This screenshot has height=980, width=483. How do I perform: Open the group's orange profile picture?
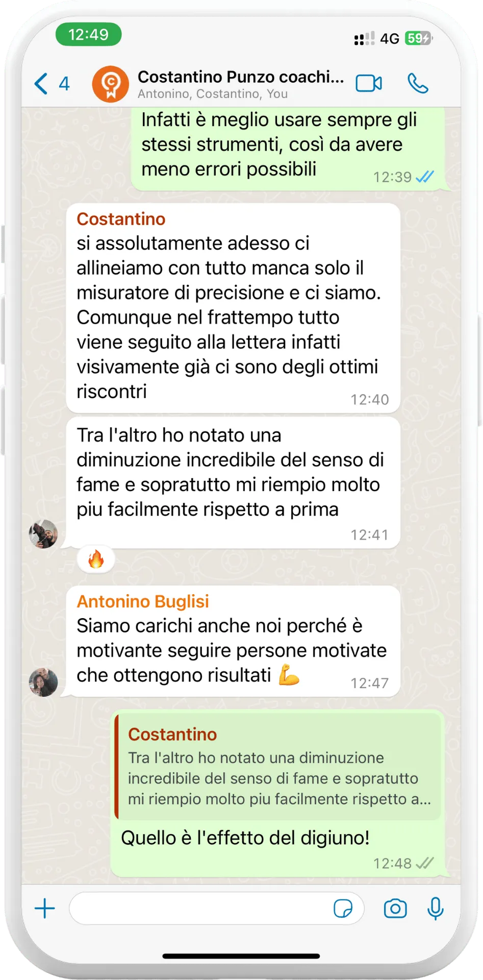click(x=111, y=84)
